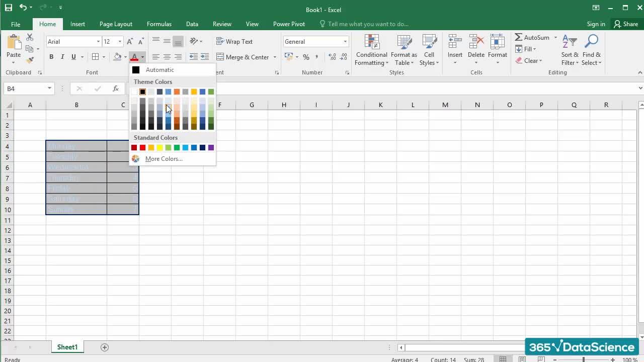644x362 pixels.
Task: Open Sort & Filter options
Action: click(x=570, y=50)
